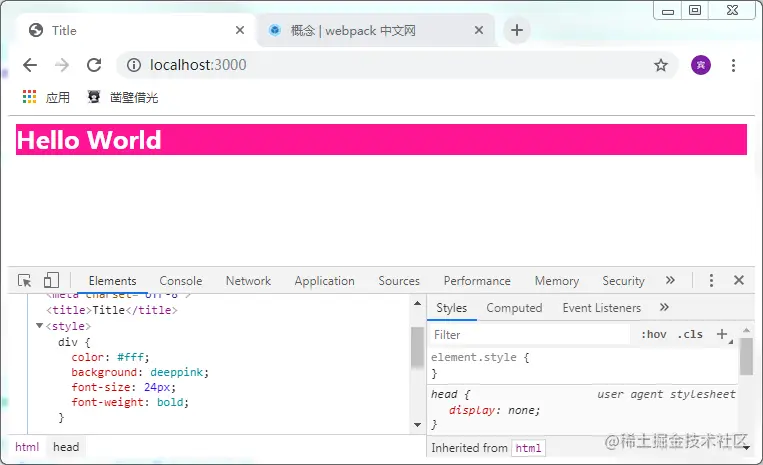The width and height of the screenshot is (763, 465).
Task: Click element.style rule block
Action: point(583,365)
